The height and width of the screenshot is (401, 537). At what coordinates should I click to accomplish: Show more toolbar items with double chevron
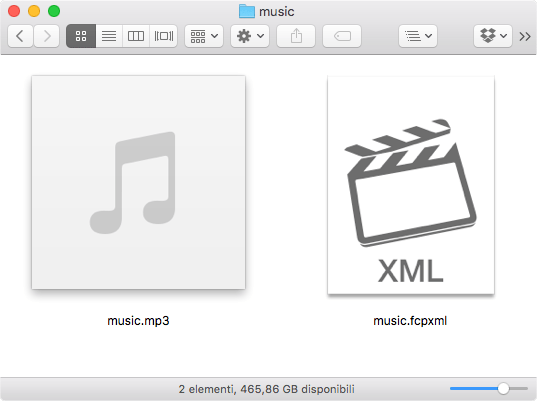525,36
